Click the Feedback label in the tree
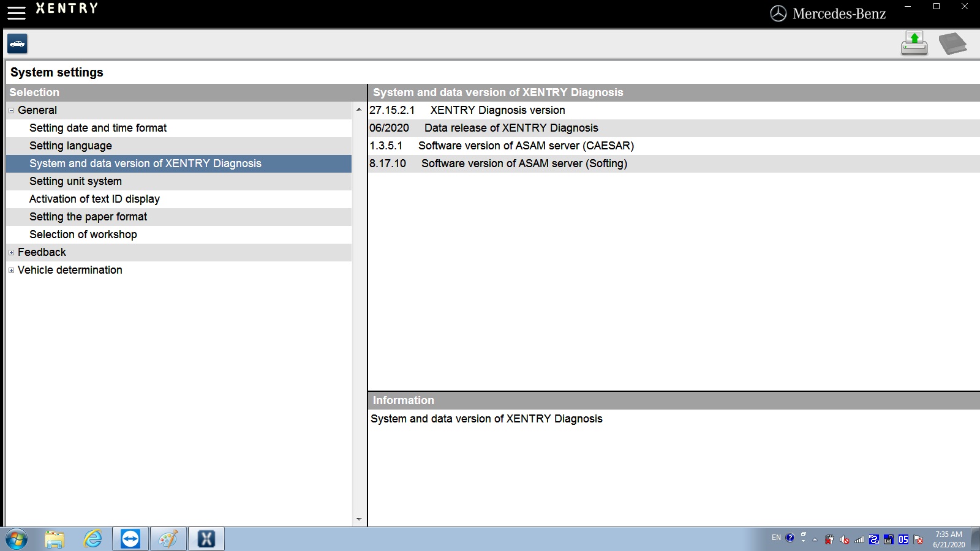The width and height of the screenshot is (980, 551). click(42, 252)
